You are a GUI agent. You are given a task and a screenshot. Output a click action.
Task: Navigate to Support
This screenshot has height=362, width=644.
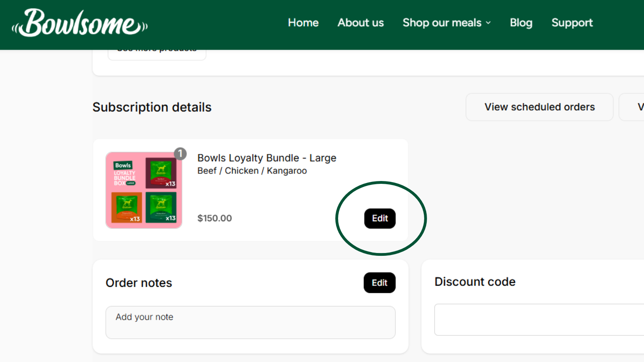pyautogui.click(x=572, y=23)
